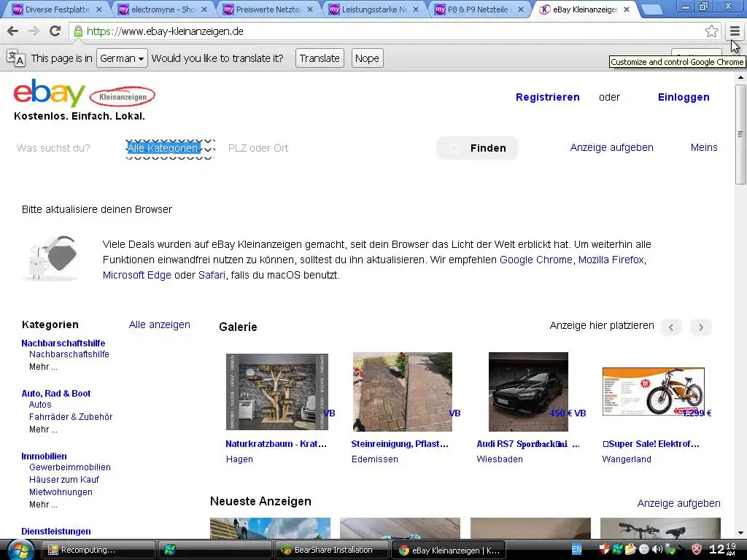Click the Nope button
The width and height of the screenshot is (747, 560).
point(368,58)
